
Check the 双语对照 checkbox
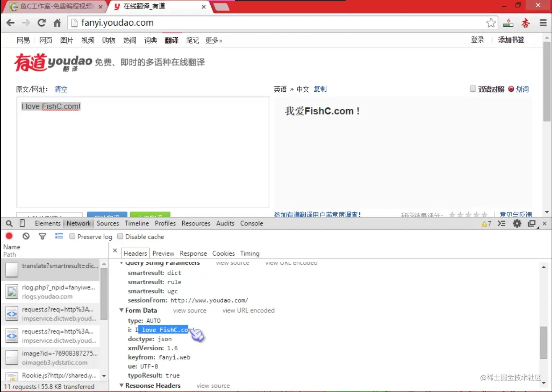(473, 89)
